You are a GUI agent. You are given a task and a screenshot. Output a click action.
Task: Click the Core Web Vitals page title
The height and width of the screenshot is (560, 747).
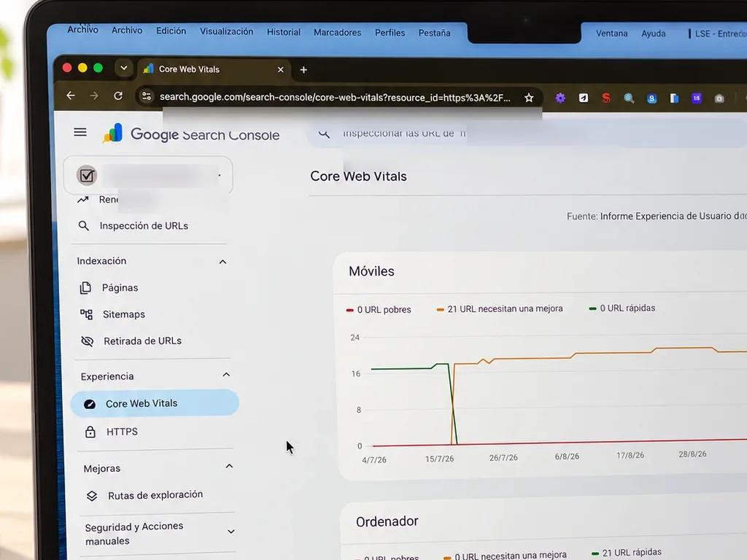[x=358, y=176]
